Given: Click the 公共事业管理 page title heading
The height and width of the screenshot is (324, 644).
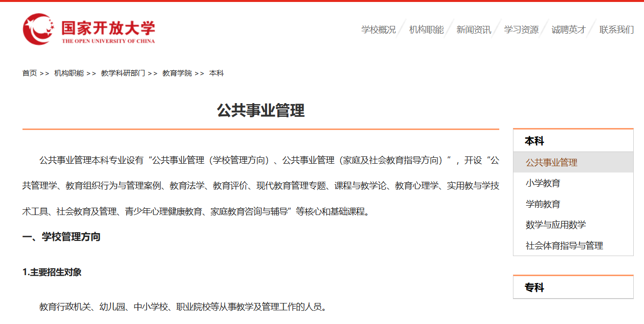Looking at the screenshot, I should click(261, 111).
